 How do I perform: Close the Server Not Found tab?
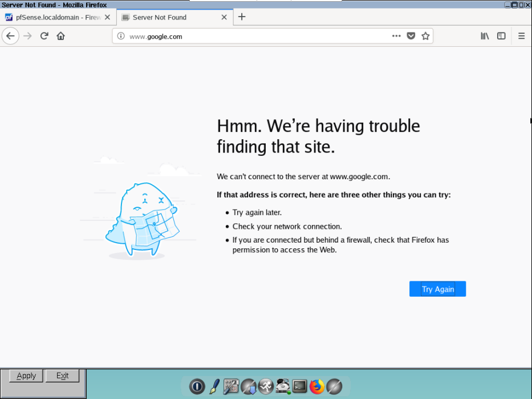[224, 17]
